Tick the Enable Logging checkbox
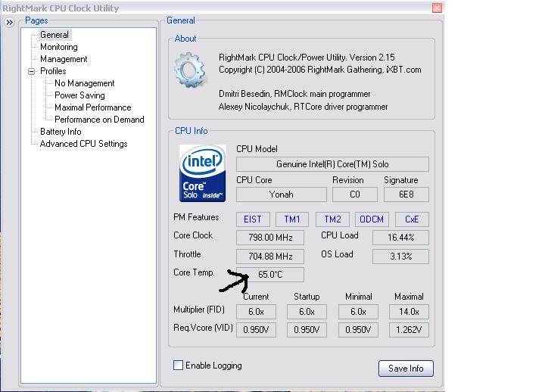The height and width of the screenshot is (392, 545). (x=178, y=365)
